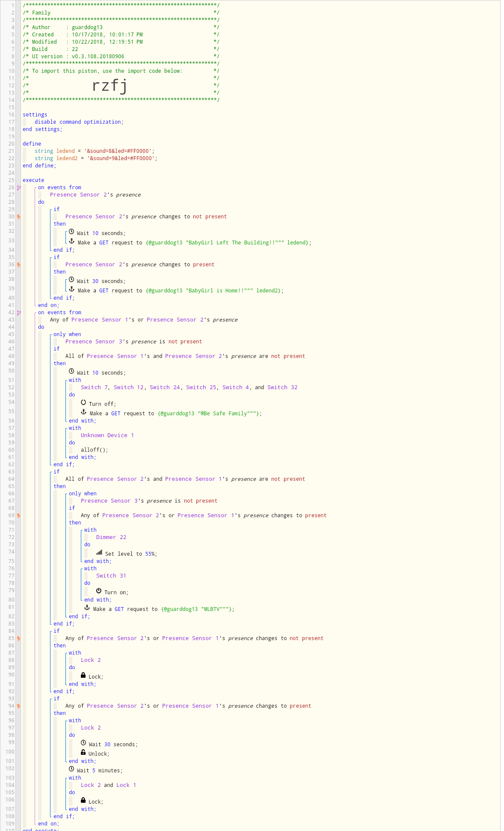Click 'disable command optimization' setting
Viewport: 504px width, 831px height.
coord(79,122)
